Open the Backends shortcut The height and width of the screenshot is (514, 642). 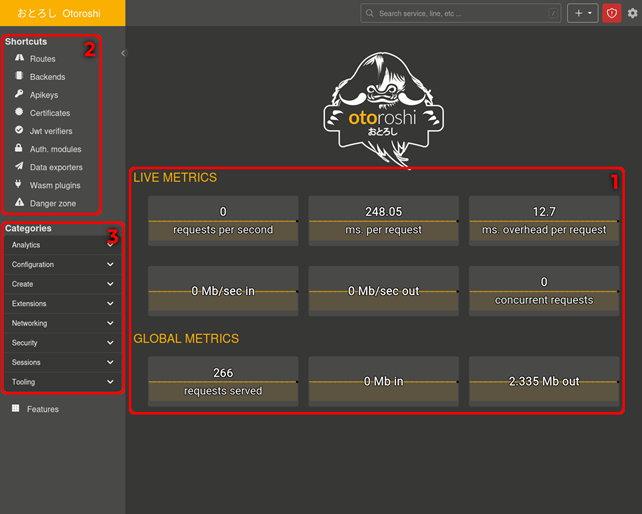click(47, 77)
